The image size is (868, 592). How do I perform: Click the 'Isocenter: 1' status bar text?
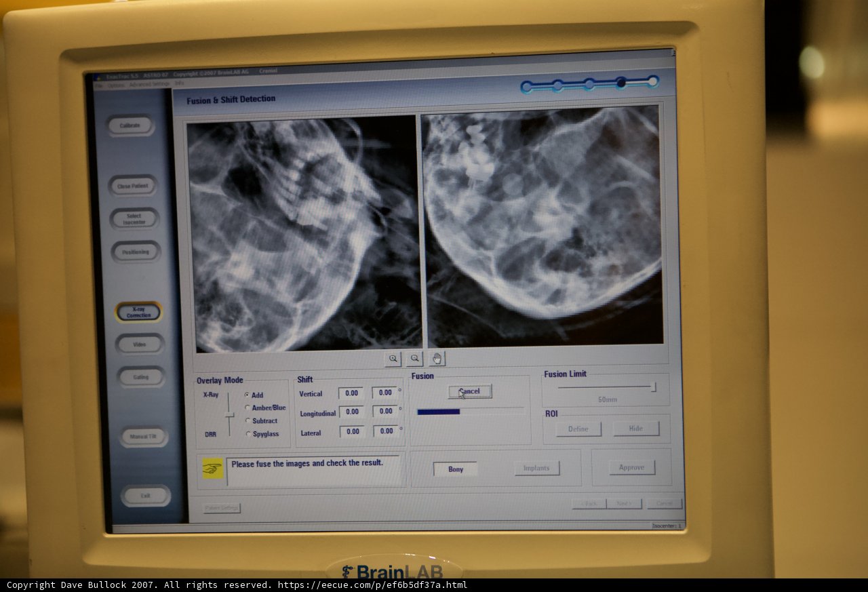668,526
